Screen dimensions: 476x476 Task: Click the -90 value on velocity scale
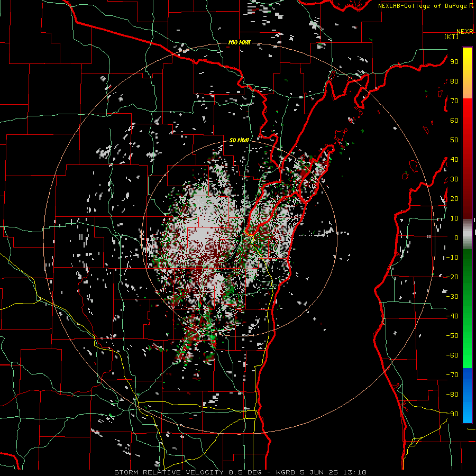(452, 414)
